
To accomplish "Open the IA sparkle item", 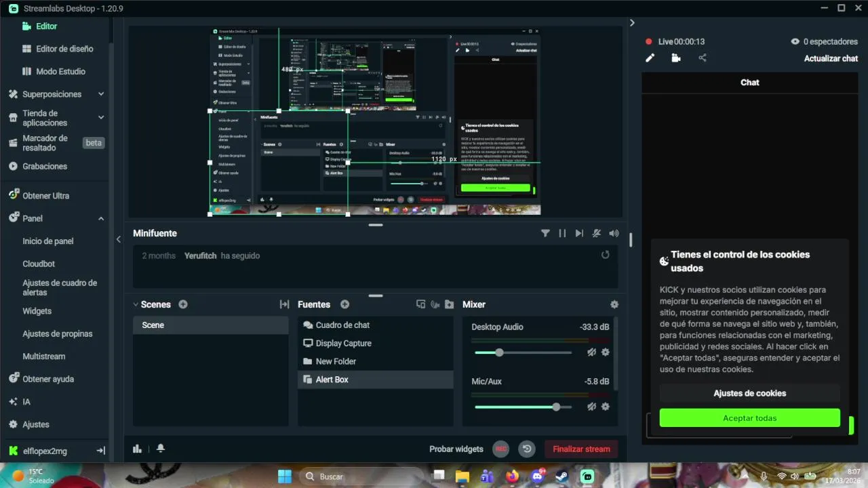I will (20, 402).
